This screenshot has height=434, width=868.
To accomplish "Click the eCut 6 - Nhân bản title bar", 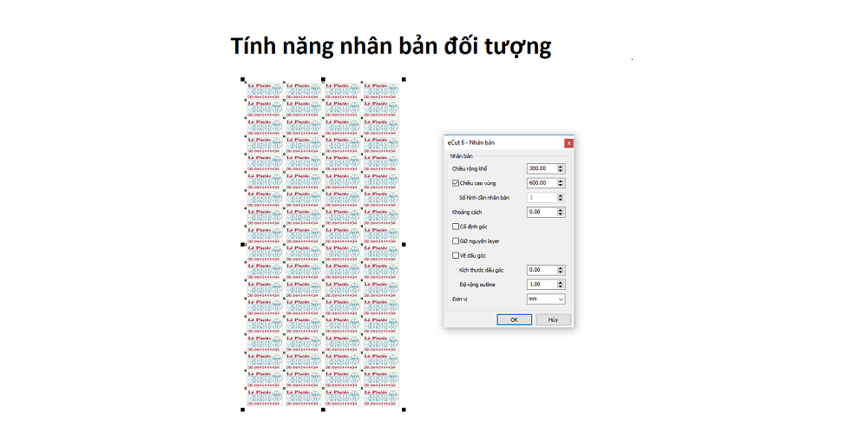I will (503, 143).
